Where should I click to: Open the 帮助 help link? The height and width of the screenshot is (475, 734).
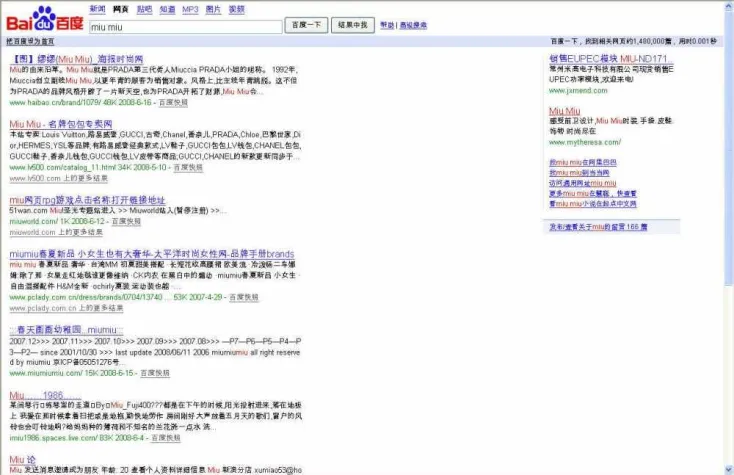pos(386,25)
